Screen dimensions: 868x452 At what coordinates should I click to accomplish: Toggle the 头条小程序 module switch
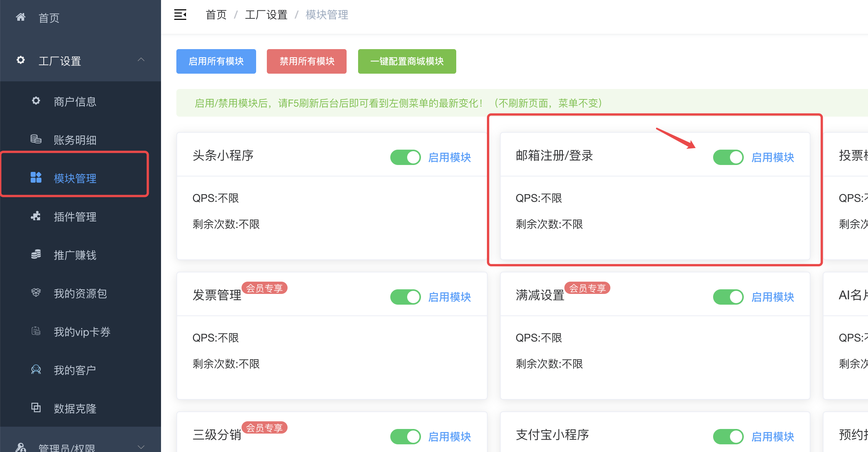point(405,157)
